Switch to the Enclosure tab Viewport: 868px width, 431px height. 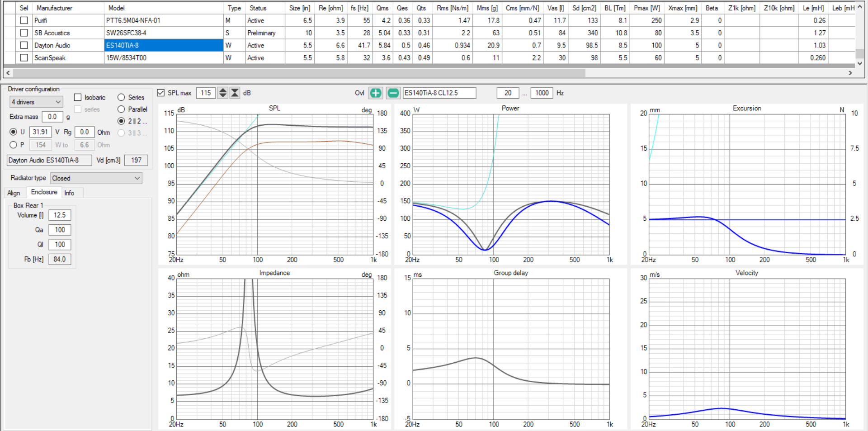[44, 192]
